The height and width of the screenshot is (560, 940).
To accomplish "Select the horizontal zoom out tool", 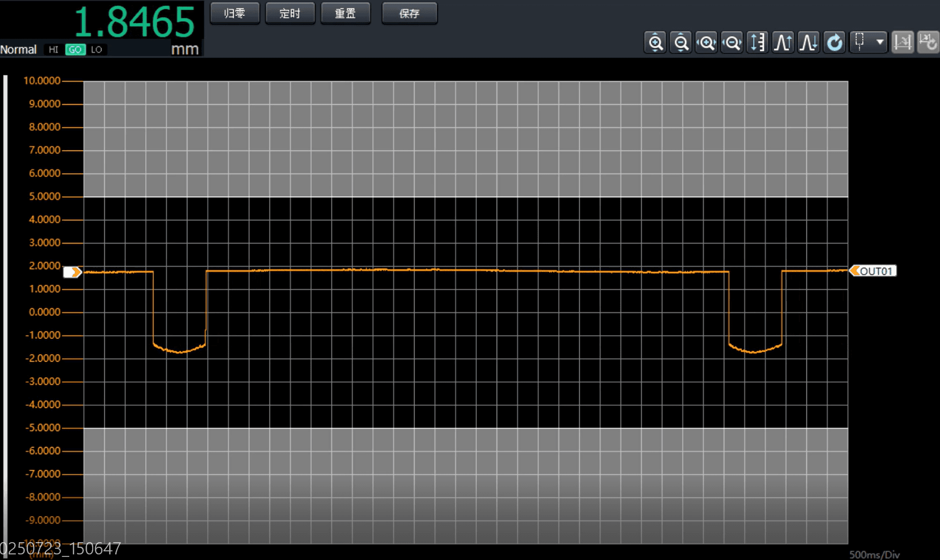I will pos(732,42).
